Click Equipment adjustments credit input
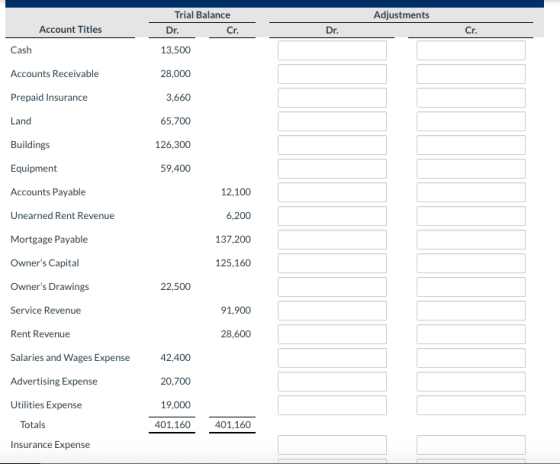560x464 pixels. pyautogui.click(x=471, y=169)
